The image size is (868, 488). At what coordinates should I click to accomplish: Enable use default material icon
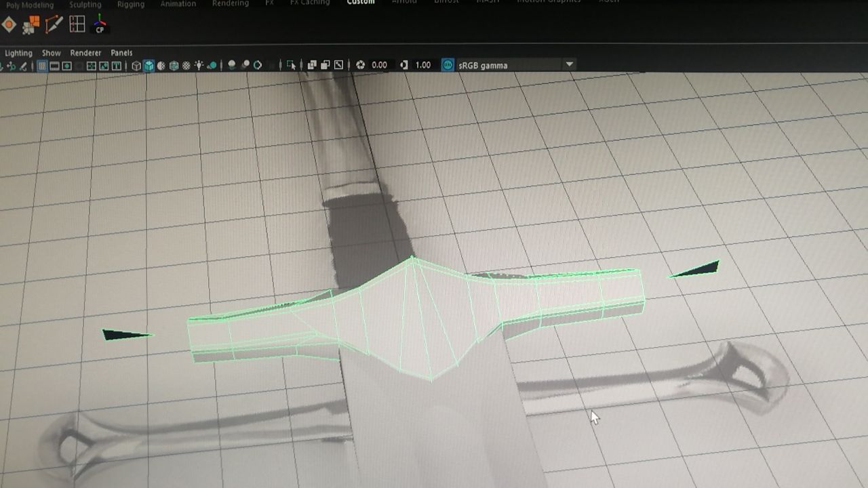(161, 66)
